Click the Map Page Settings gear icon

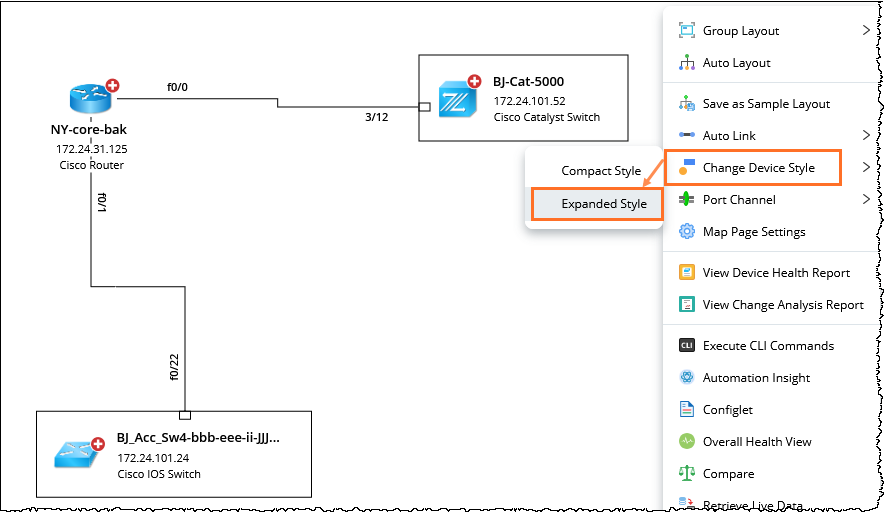point(687,232)
